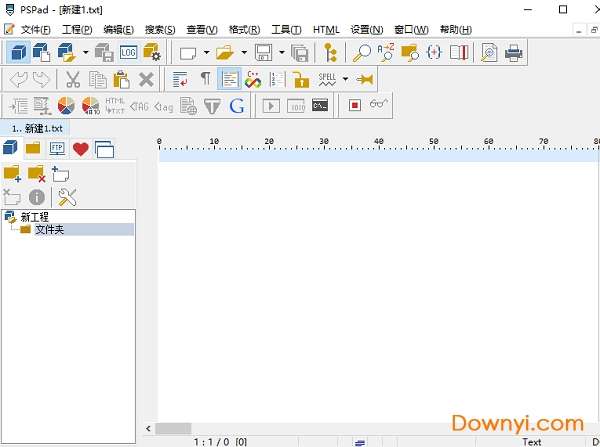
Task: Expand the open file dropdown arrow
Action: coord(244,53)
